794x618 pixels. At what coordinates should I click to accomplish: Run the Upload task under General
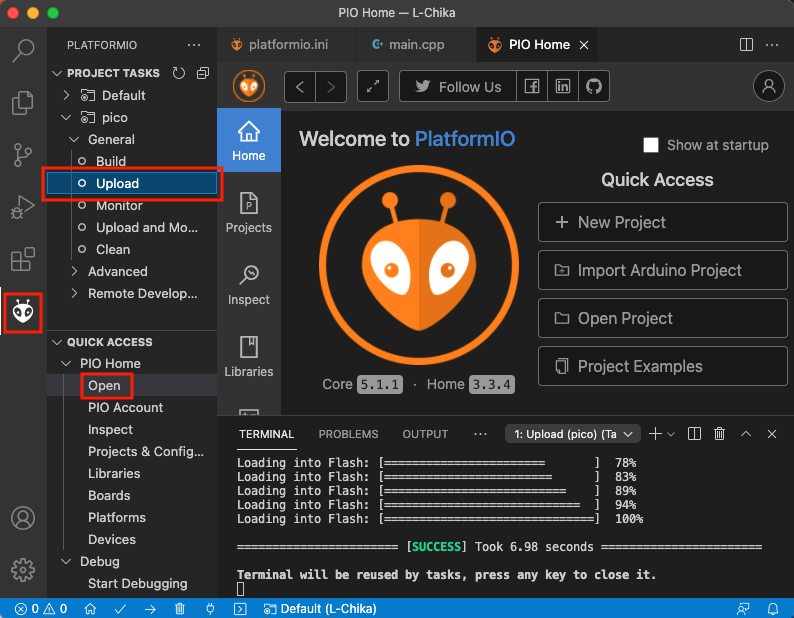coord(117,183)
